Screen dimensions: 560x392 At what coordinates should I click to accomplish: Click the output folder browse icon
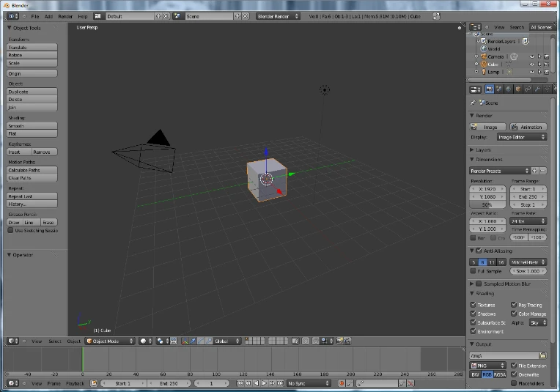pyautogui.click(x=543, y=355)
